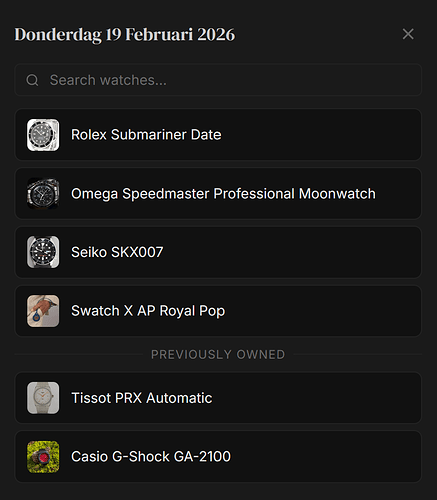The image size is (437, 500).
Task: Click the magnifying glass search icon
Action: click(32, 80)
